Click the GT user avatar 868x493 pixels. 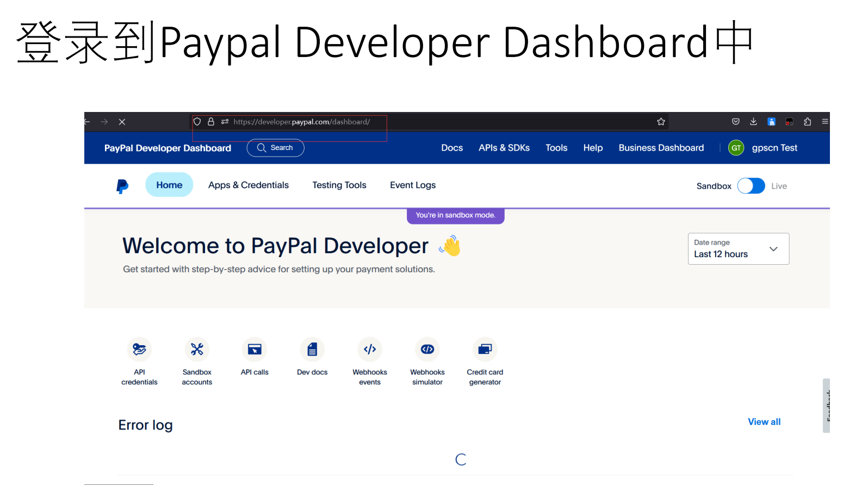tap(736, 148)
